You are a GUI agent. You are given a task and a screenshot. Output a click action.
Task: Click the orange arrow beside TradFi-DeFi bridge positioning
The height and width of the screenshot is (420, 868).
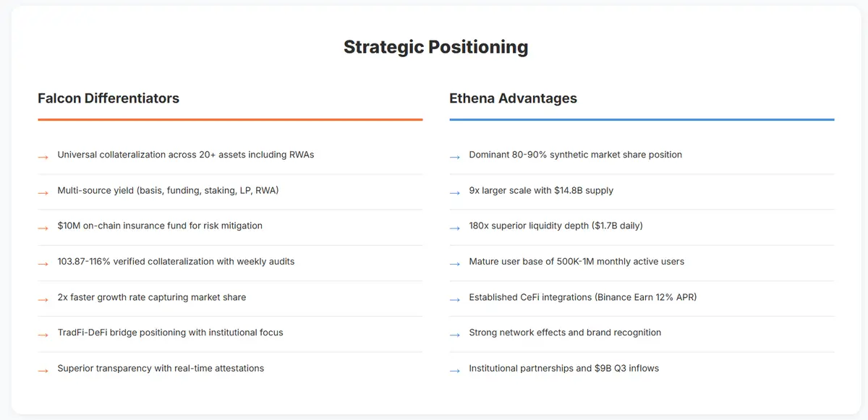pyautogui.click(x=43, y=334)
